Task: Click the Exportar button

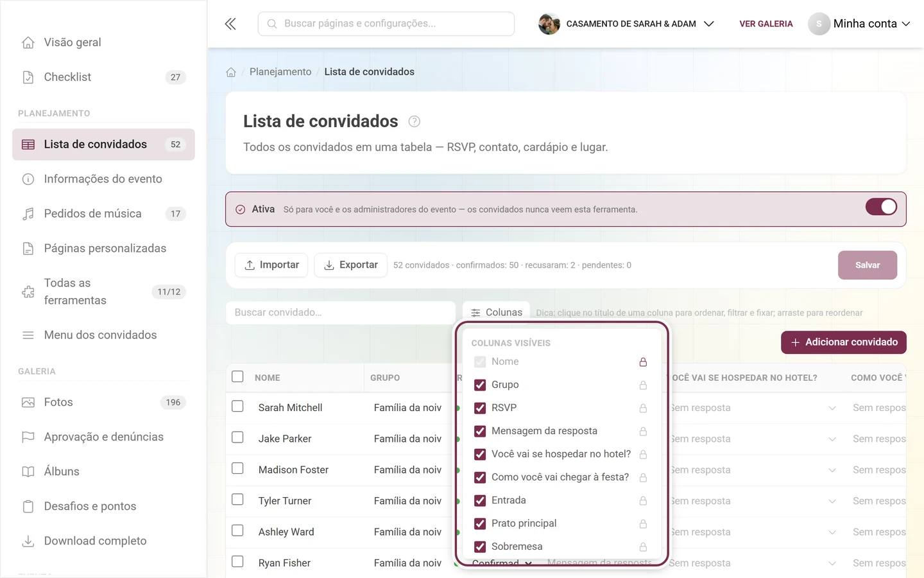Action: coord(350,265)
